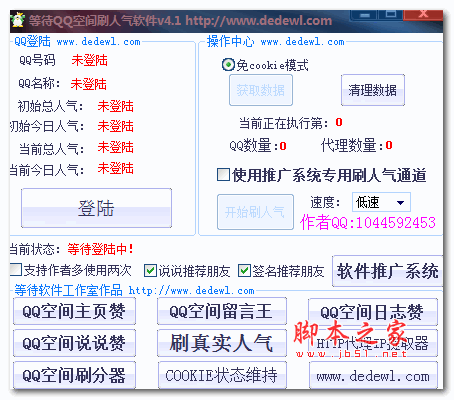Click the large 登陆 button
The image size is (454, 400).
click(x=96, y=208)
